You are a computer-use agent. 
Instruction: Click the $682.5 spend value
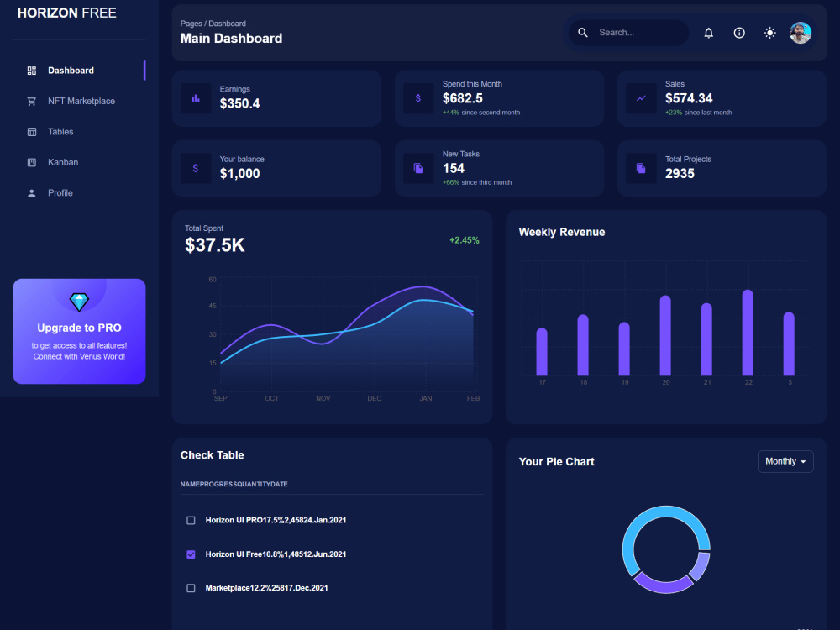pyautogui.click(x=463, y=98)
